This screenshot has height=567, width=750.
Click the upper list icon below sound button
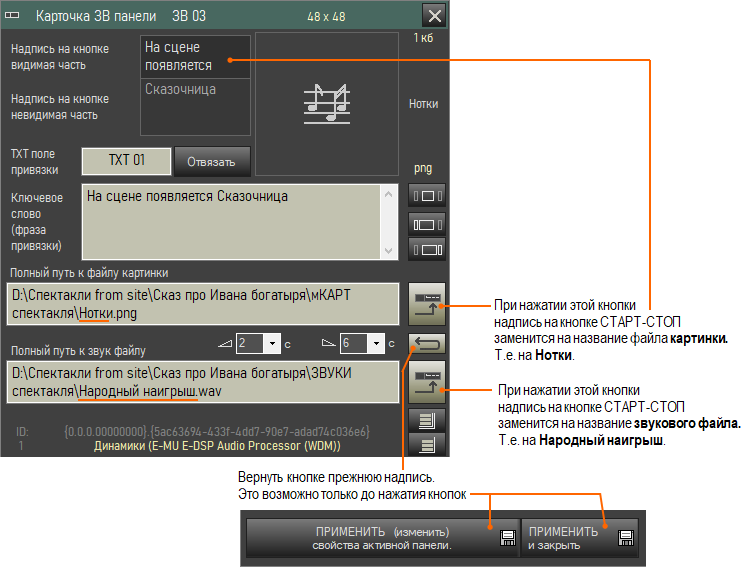[x=427, y=421]
